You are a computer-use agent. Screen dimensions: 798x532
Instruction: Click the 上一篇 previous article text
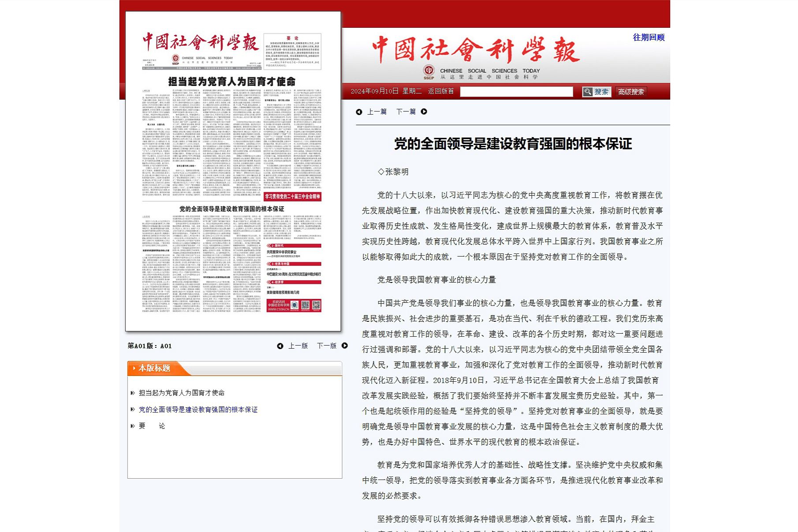coord(377,112)
